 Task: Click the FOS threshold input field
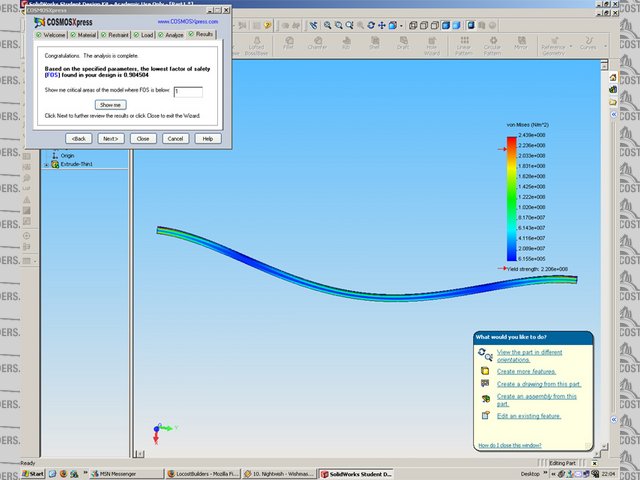tap(187, 91)
